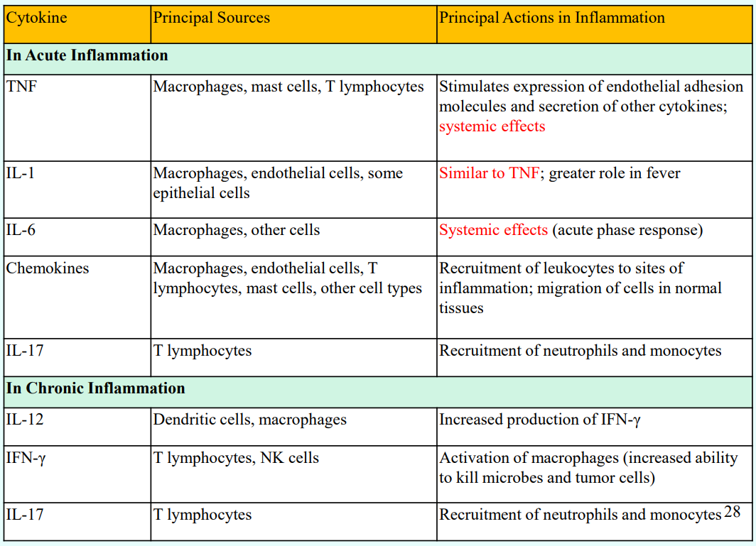Click the "greater role in fever" text

click(614, 174)
